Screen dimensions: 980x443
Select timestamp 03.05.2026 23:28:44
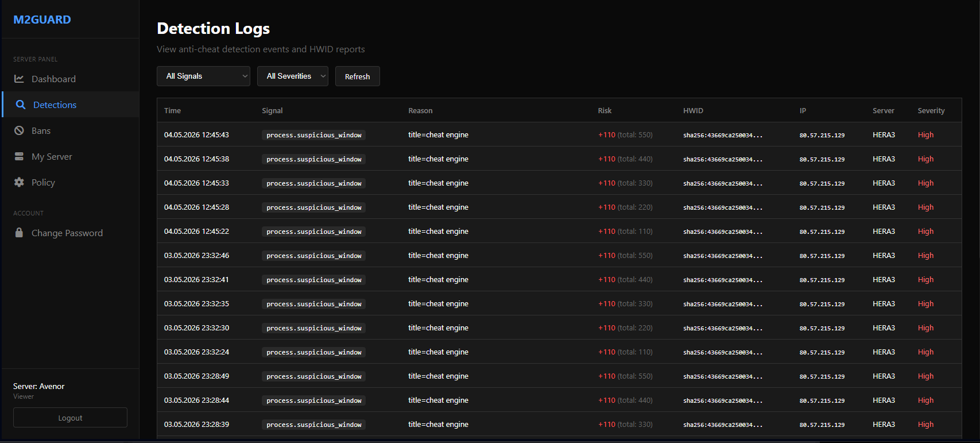click(x=196, y=400)
